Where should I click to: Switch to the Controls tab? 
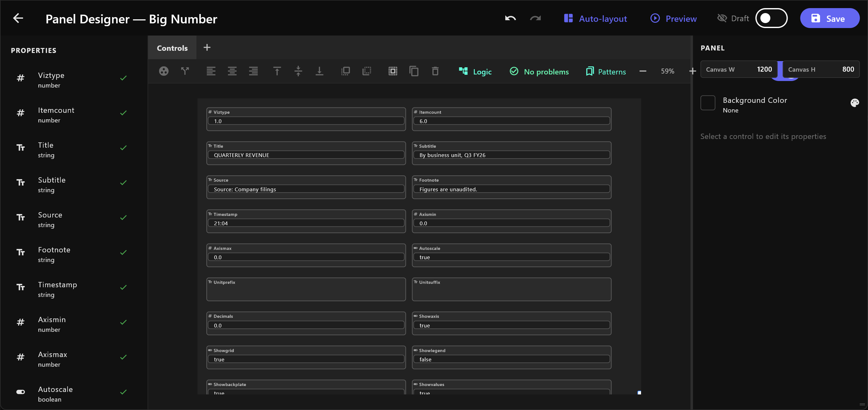pyautogui.click(x=172, y=48)
